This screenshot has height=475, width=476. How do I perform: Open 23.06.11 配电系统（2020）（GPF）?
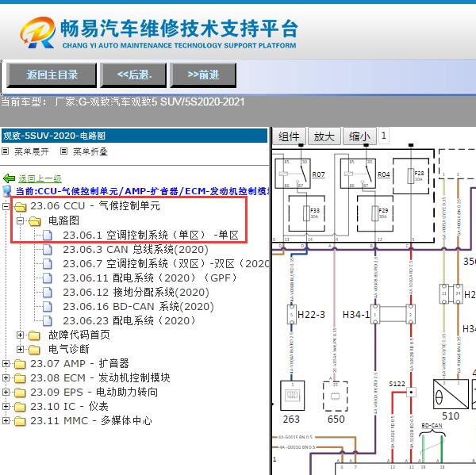click(149, 278)
